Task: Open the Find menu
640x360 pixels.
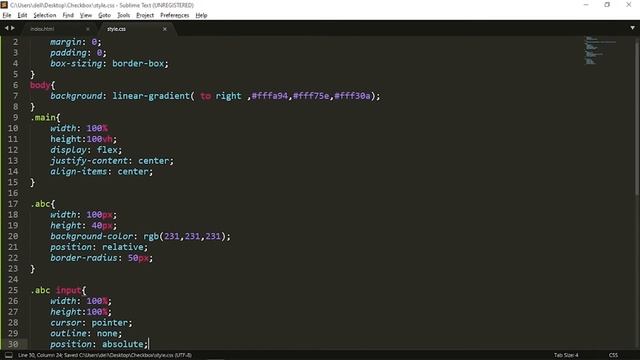Action: tap(68, 15)
